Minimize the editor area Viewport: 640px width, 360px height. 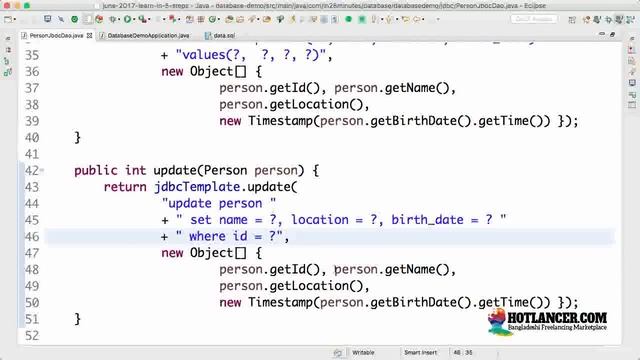[602, 35]
